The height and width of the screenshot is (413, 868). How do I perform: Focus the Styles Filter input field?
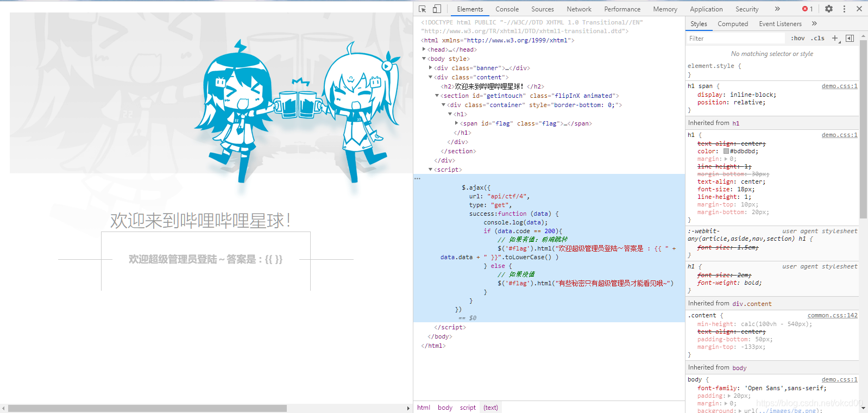(x=735, y=39)
